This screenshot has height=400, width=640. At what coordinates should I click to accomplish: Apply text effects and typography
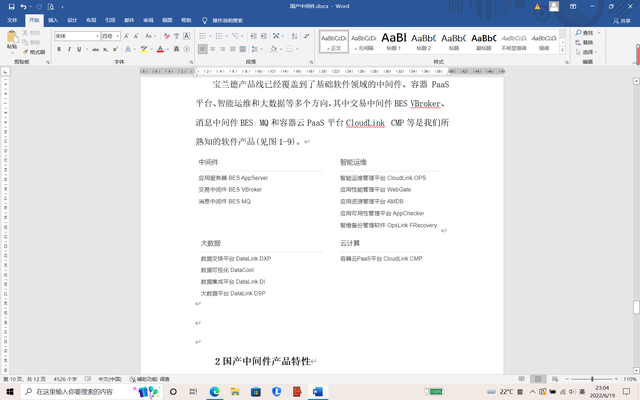pyautogui.click(x=128, y=49)
